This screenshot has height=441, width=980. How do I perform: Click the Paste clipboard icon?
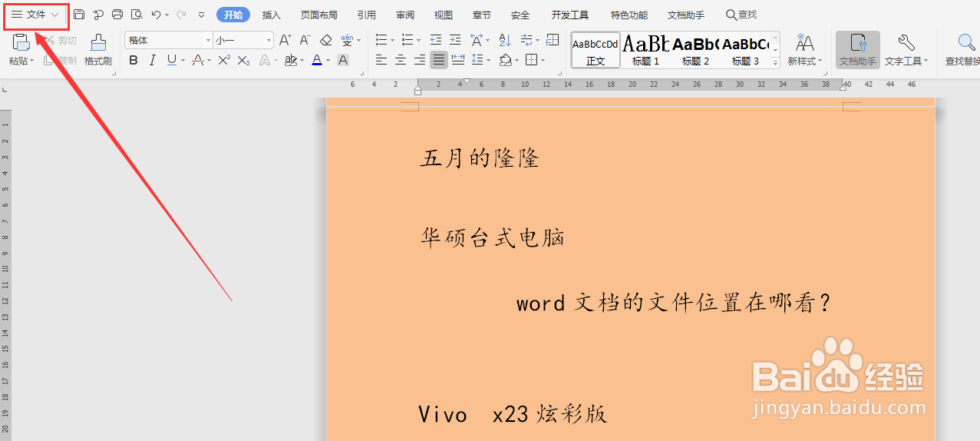[x=21, y=41]
